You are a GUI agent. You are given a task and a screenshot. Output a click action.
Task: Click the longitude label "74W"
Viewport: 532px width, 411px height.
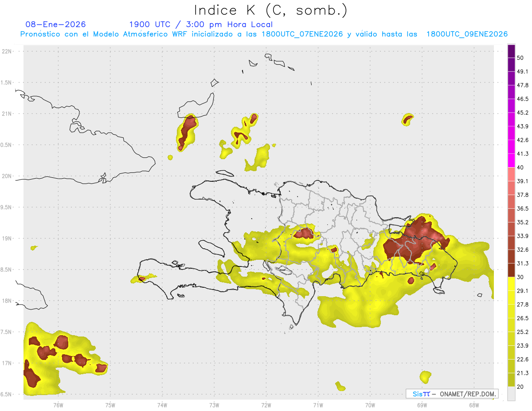pyautogui.click(x=162, y=405)
